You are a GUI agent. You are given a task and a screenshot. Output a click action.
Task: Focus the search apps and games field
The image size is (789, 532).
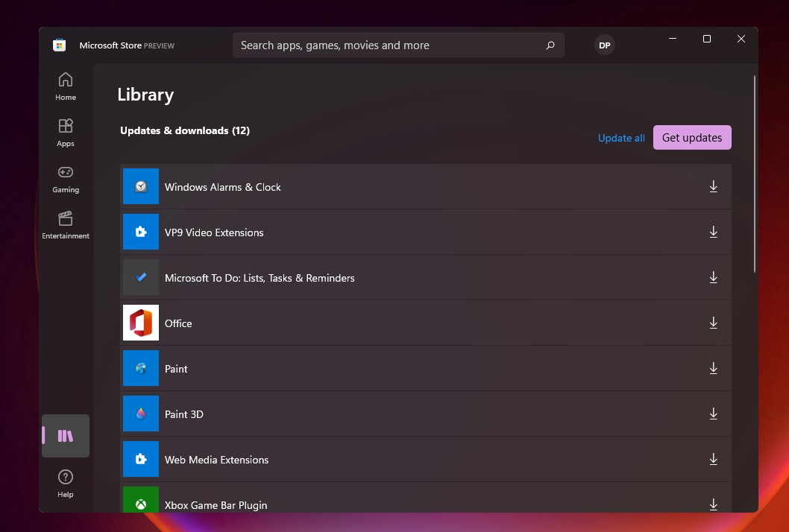click(x=398, y=45)
